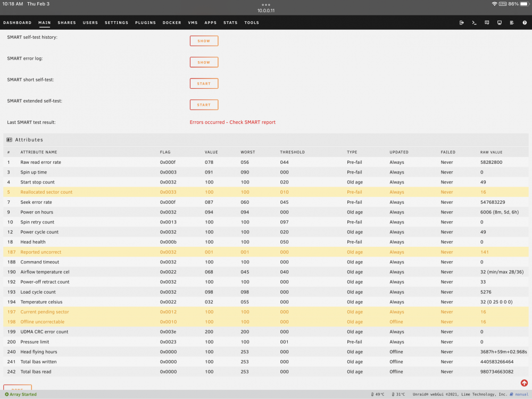Viewport: 532px width, 399px height.
Task: Select the Offline uncorrectable row
Action: [266, 322]
